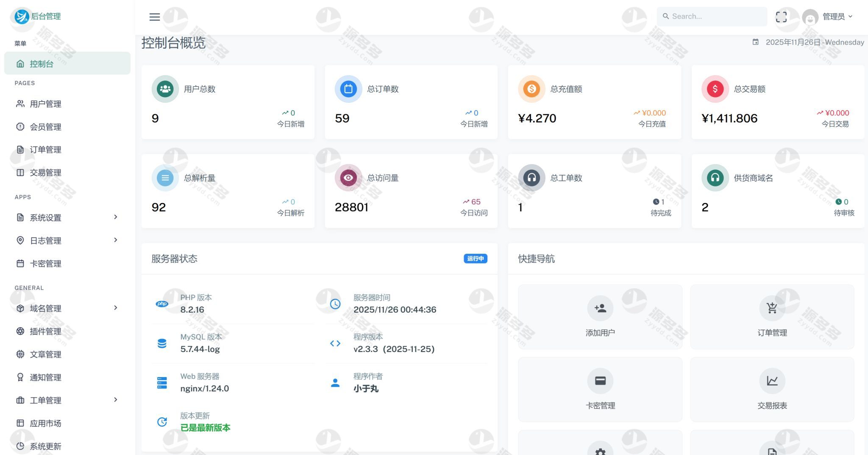Screen dimensions: 868x455
Task: Expand the 日志管理 sidebar submenu
Action: click(x=67, y=240)
